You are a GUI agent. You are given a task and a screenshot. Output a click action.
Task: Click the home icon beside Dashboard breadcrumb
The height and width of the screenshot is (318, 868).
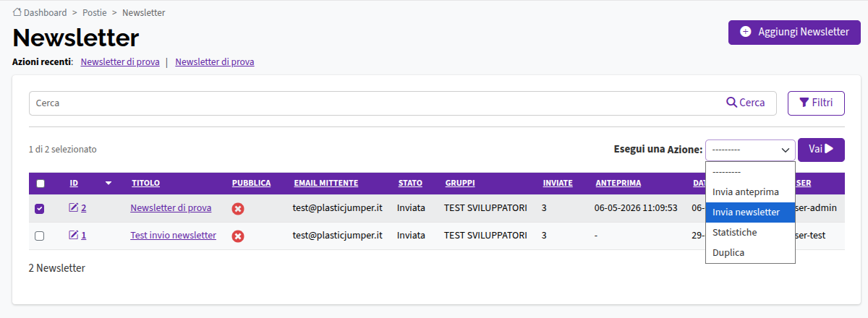[17, 13]
